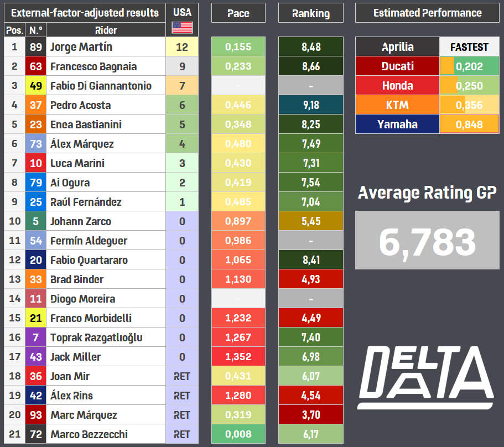This screenshot has width=504, height=447.
Task: Open the Pace column header
Action: click(238, 13)
